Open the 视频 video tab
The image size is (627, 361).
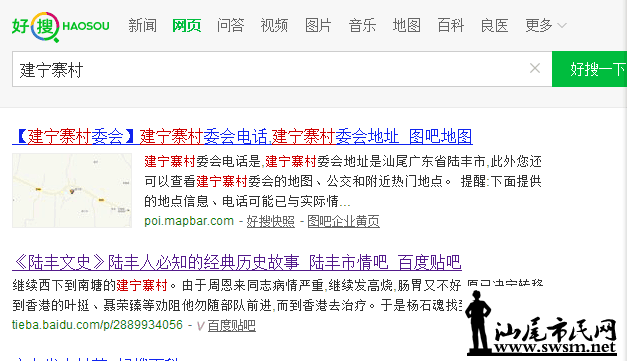point(274,26)
